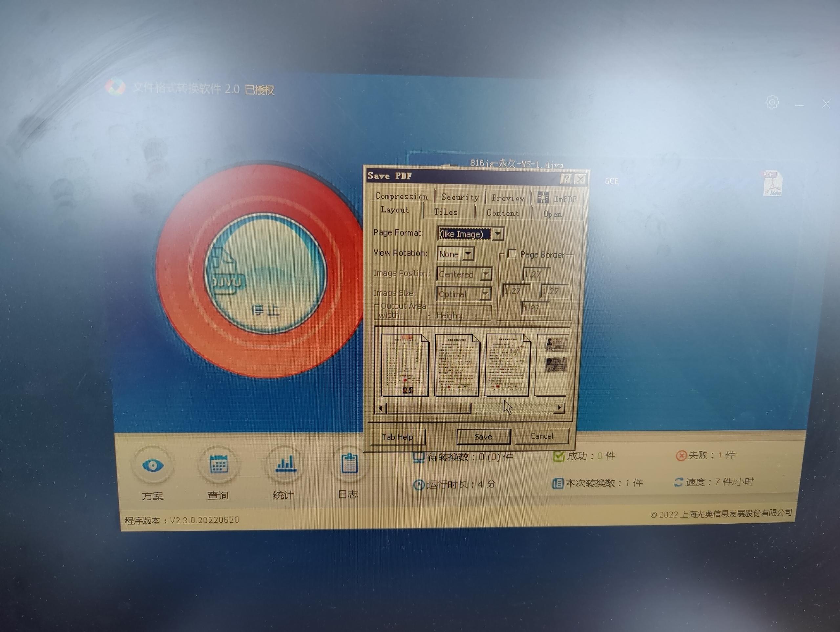Select the third page thumbnail
Screen dimensions: 840x632
[507, 365]
